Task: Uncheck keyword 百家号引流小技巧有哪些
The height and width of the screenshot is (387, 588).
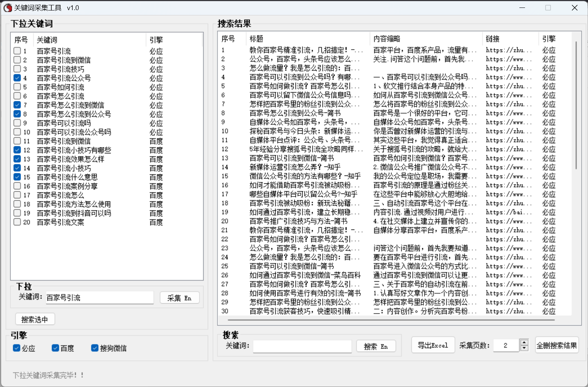Action: coord(17,150)
